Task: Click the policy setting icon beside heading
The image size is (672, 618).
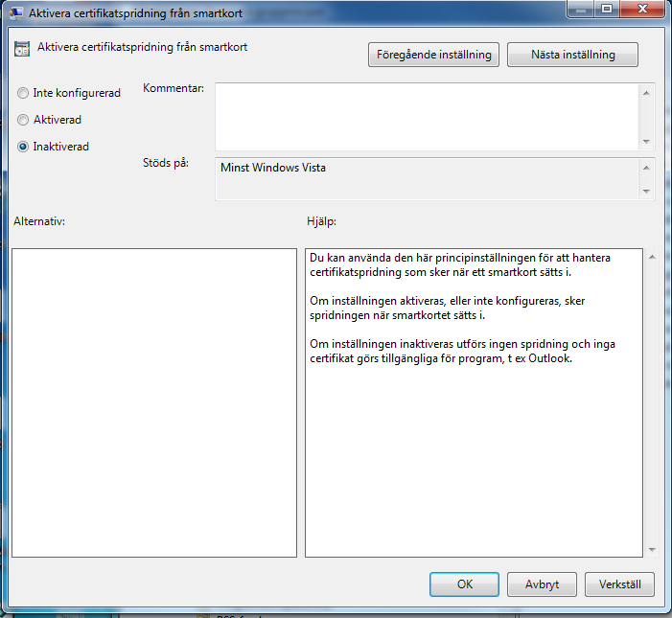Action: [22, 49]
